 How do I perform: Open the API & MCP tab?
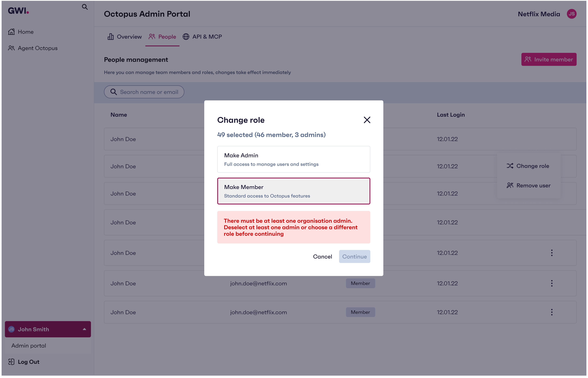click(x=202, y=37)
